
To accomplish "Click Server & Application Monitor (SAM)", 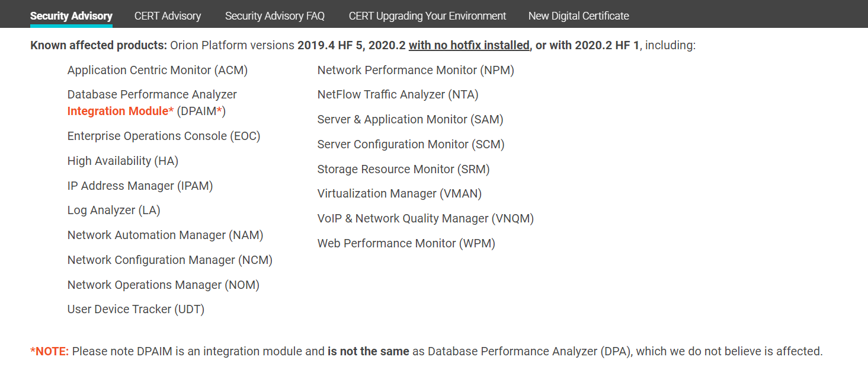I will (x=410, y=119).
